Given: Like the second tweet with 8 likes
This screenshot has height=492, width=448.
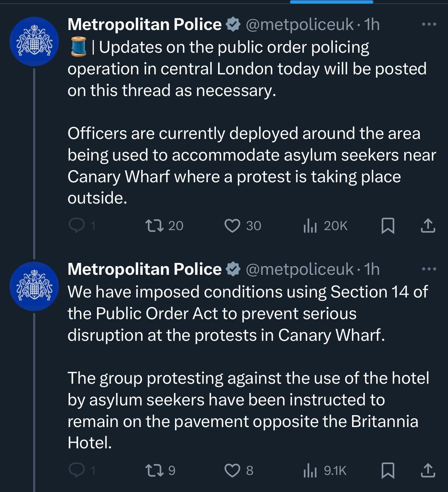Looking at the screenshot, I should (x=232, y=470).
